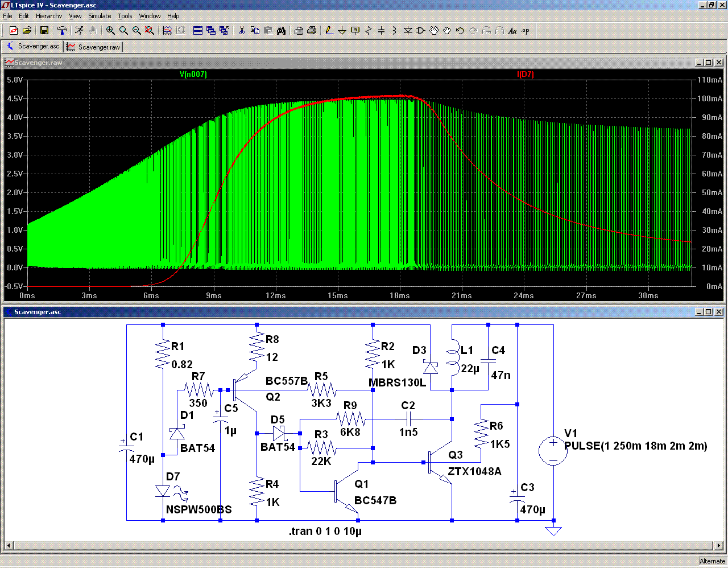Click the V(n007) trace label
Viewport: 728px width, 568px height.
[193, 75]
